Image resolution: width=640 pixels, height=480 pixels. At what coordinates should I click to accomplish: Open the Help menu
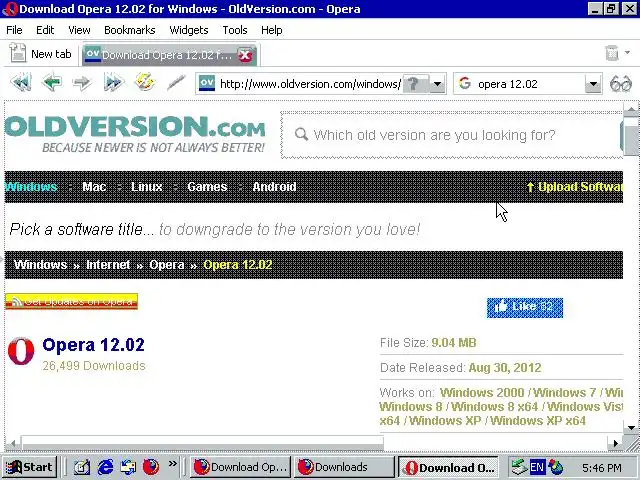[271, 30]
